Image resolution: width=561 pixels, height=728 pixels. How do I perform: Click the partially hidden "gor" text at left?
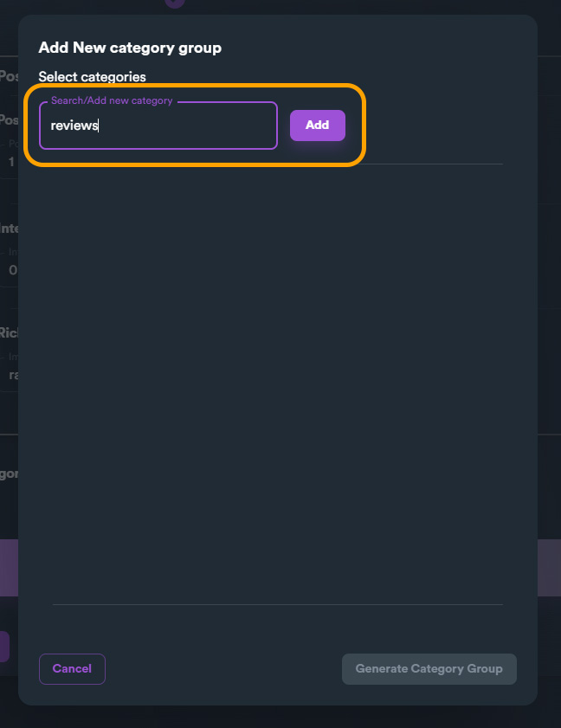coord(9,474)
